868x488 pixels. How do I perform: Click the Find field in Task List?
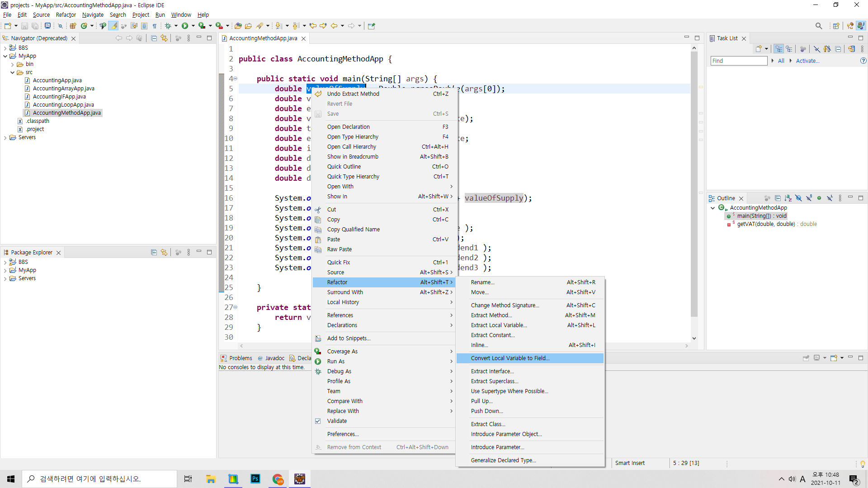(738, 61)
